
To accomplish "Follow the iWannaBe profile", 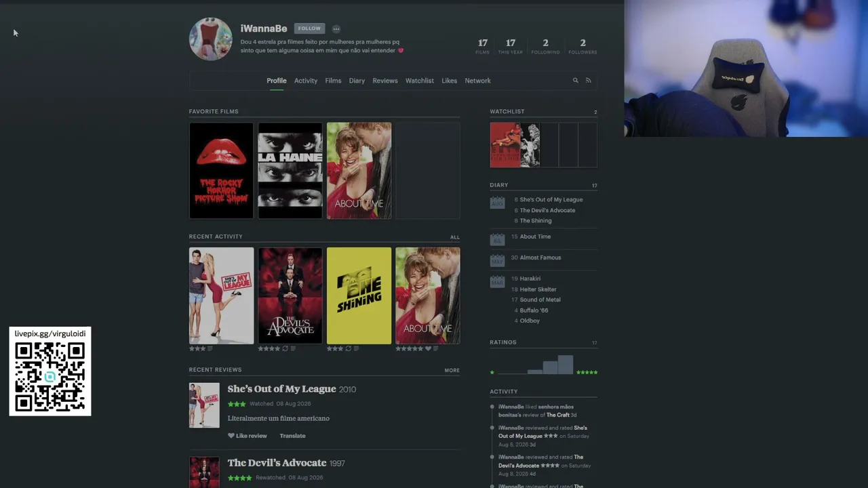I will (x=309, y=28).
